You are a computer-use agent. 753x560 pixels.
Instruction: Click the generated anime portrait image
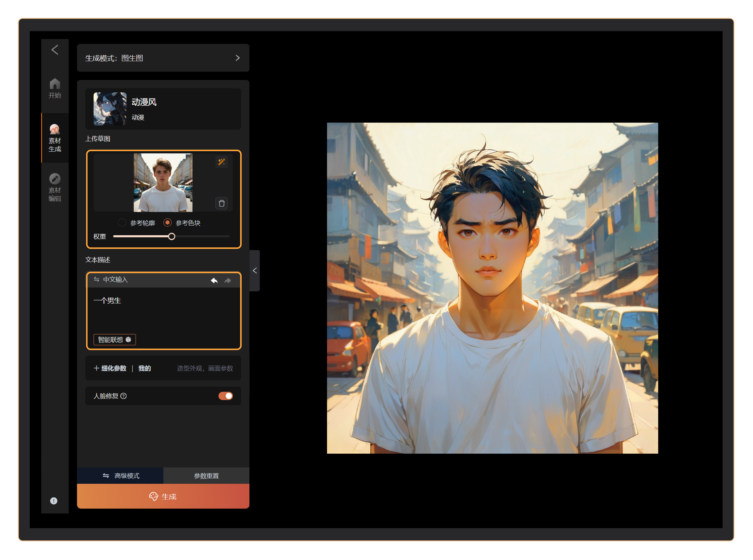(x=492, y=288)
